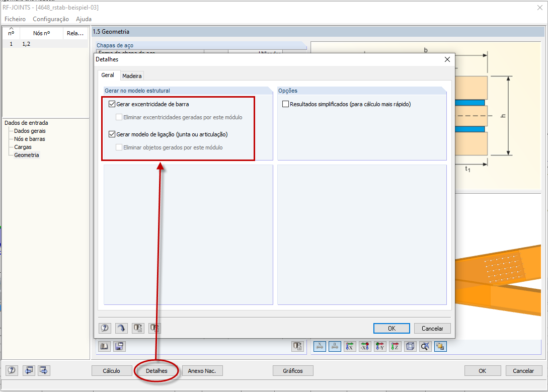The width and height of the screenshot is (548, 392).
Task: Select Cargas in navigator tree
Action: [x=23, y=147]
